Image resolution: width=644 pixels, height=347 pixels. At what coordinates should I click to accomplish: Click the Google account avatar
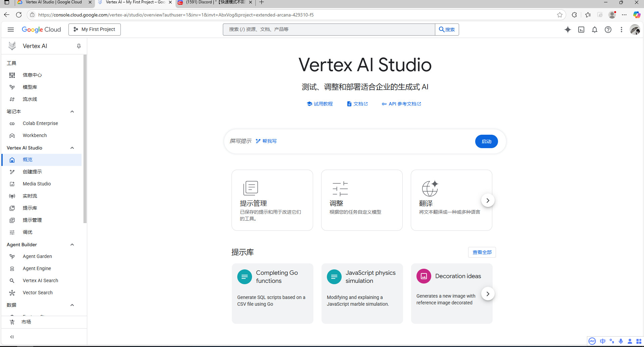[635, 30]
